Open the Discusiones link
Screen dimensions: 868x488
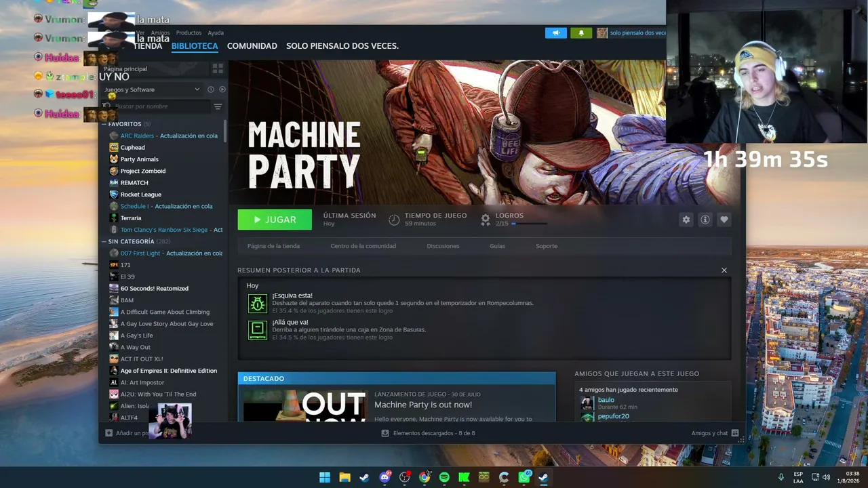point(443,246)
